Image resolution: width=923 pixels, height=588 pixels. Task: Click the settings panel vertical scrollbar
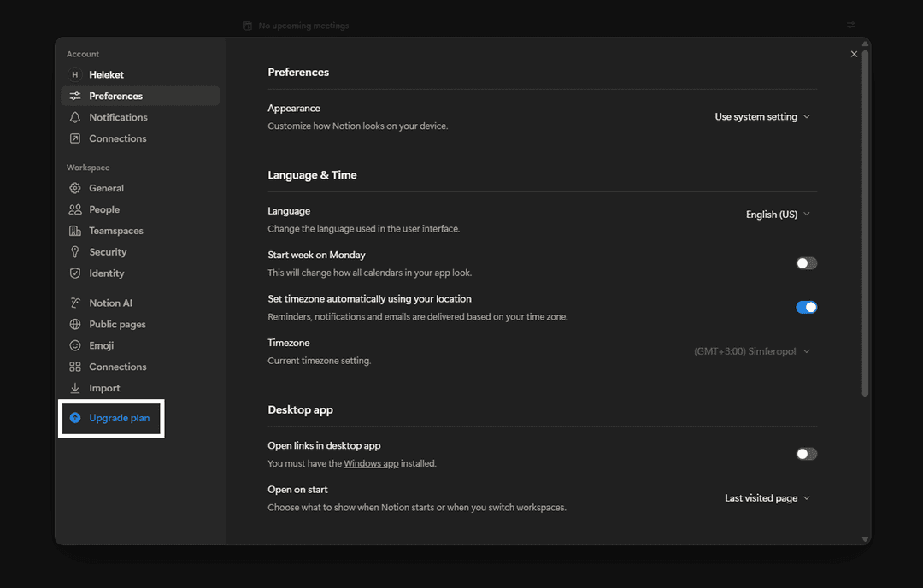click(x=865, y=222)
